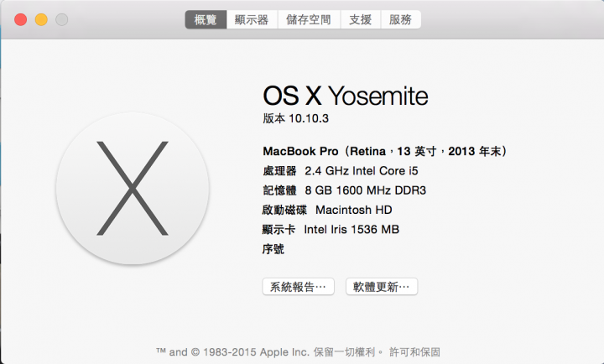The height and width of the screenshot is (364, 604).
Task: Click the Intel Iris 1536 MB value
Action: click(x=351, y=230)
